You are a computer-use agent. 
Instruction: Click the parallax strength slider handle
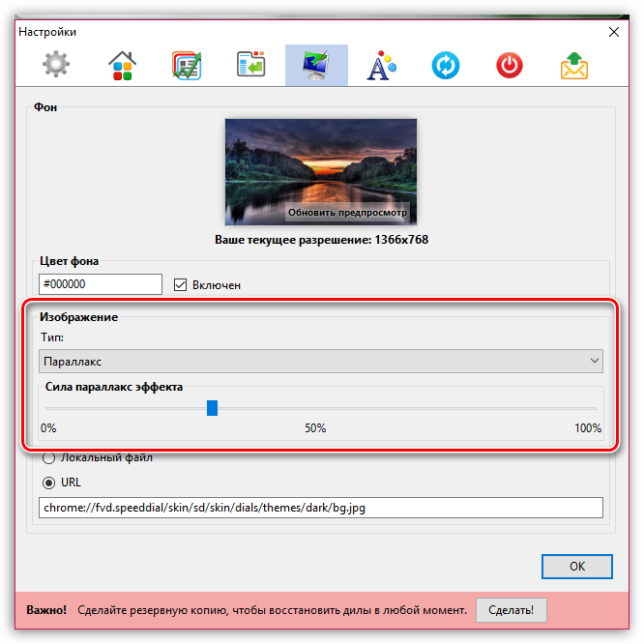(x=212, y=408)
